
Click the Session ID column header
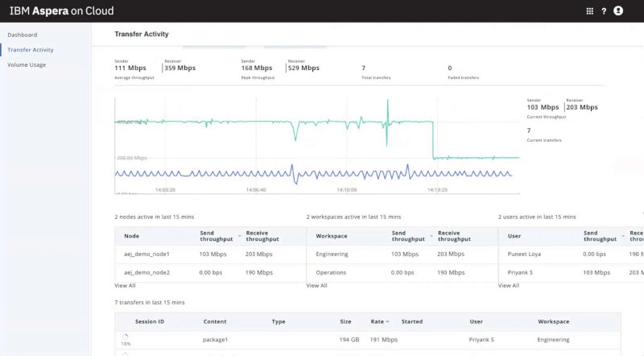pos(150,321)
